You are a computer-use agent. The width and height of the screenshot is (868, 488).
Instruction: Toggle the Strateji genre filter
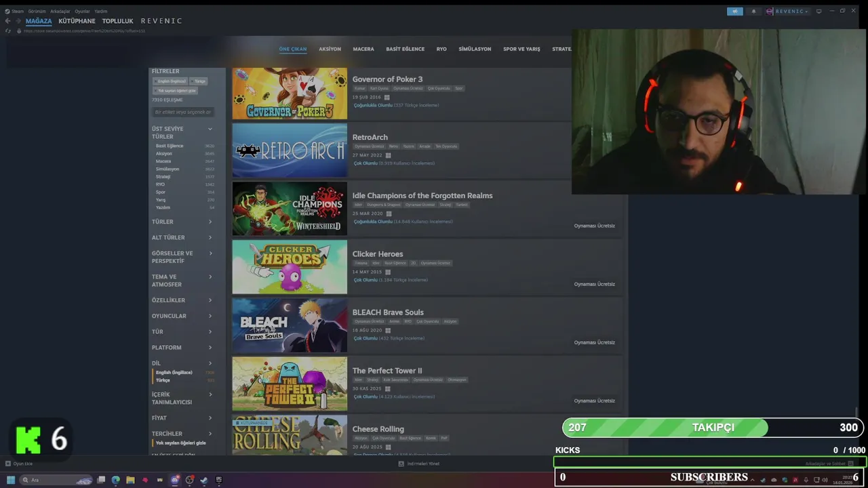(x=163, y=176)
